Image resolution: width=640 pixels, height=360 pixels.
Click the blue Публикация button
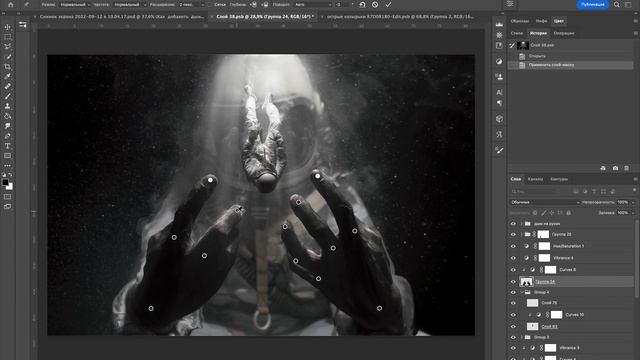(x=592, y=4)
